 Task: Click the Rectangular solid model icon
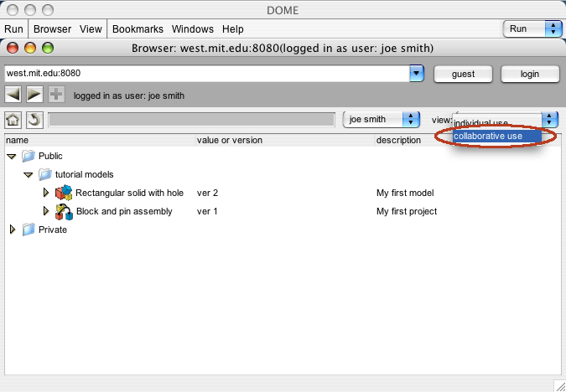pos(64,193)
